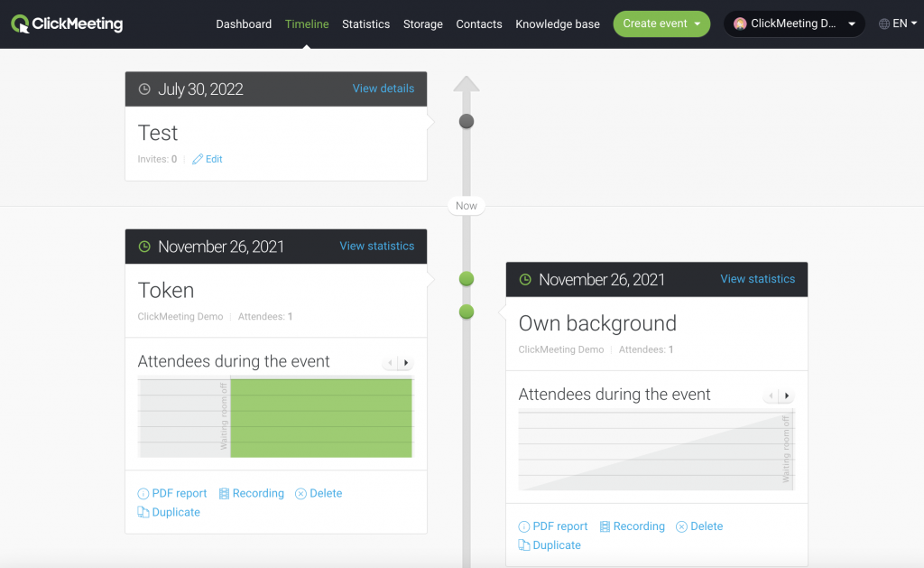Click ClickMeeting Demo text on Token card

[x=180, y=317]
